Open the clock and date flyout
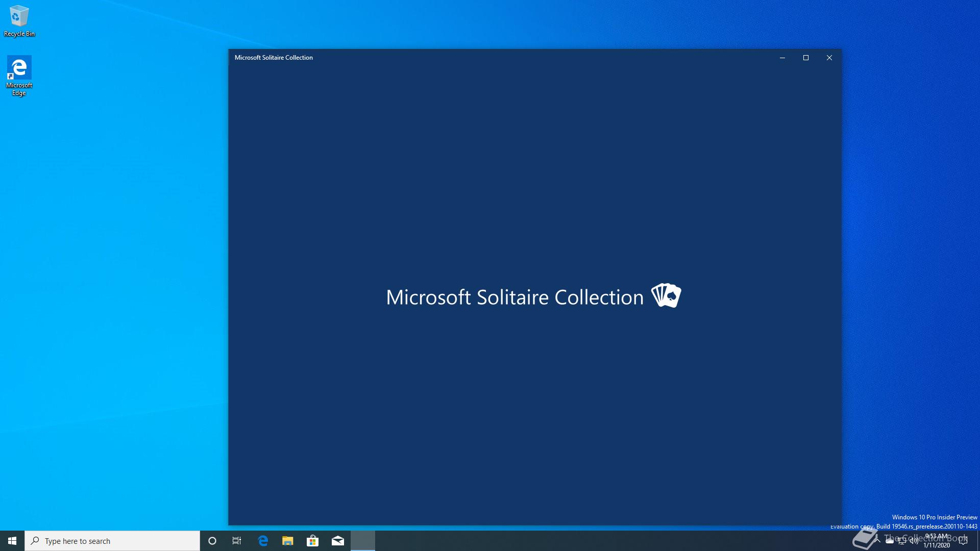This screenshot has height=551, width=980. pyautogui.click(x=937, y=541)
